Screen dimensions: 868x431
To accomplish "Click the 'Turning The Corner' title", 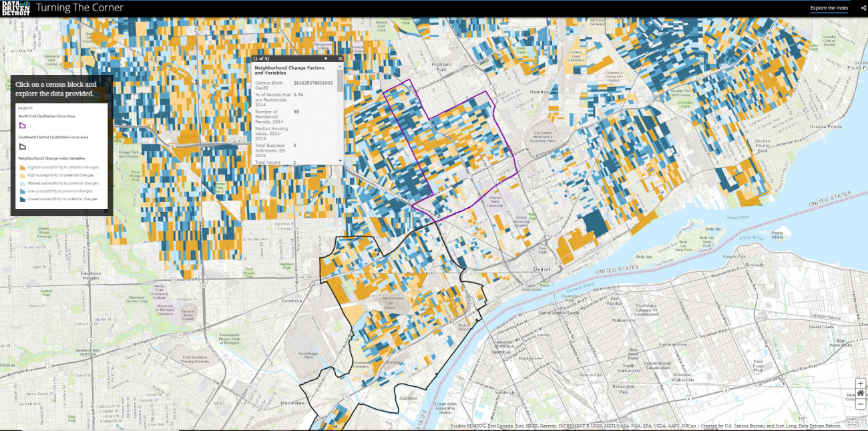I will click(x=79, y=8).
